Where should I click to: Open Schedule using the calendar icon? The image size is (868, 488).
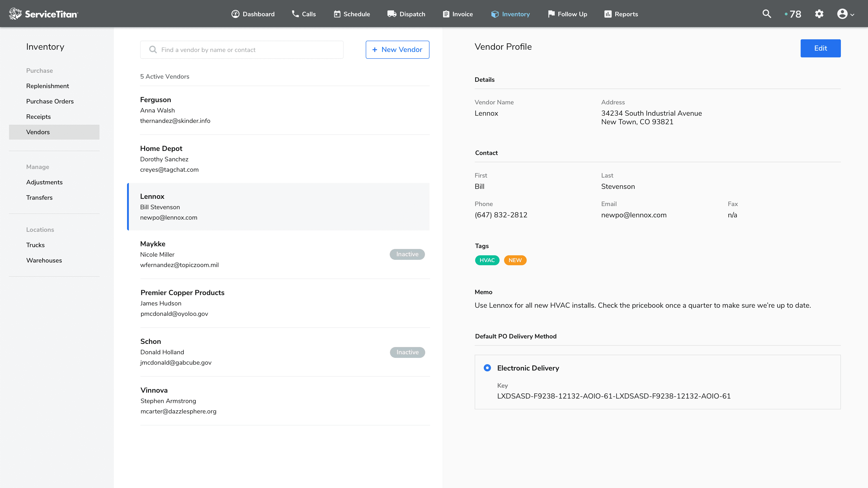click(x=337, y=14)
